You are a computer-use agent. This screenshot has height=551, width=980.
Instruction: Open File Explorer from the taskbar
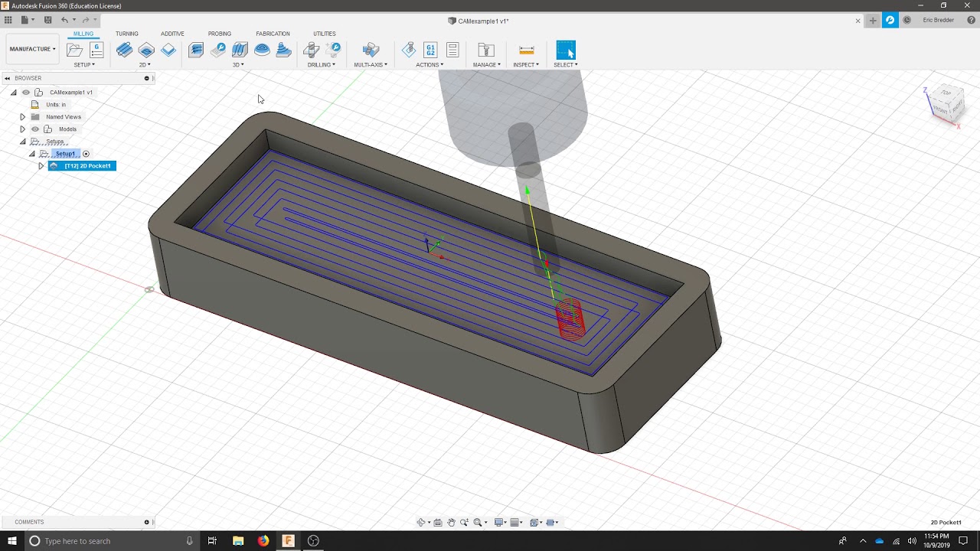pyautogui.click(x=238, y=541)
